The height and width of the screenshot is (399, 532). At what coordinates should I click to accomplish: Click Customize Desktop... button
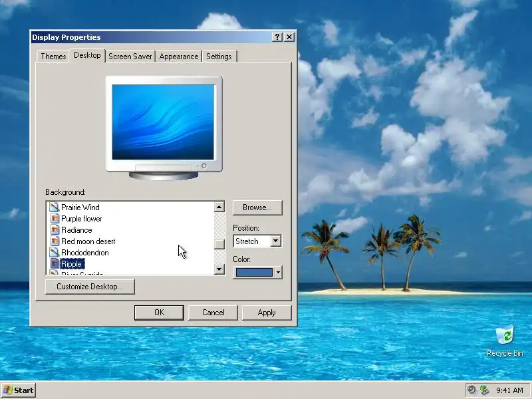coord(90,287)
